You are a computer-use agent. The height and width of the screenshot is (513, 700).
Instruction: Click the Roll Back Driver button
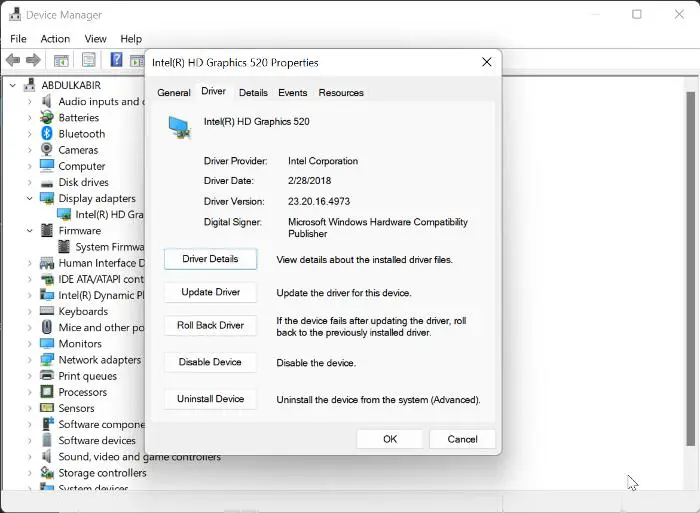[210, 325]
